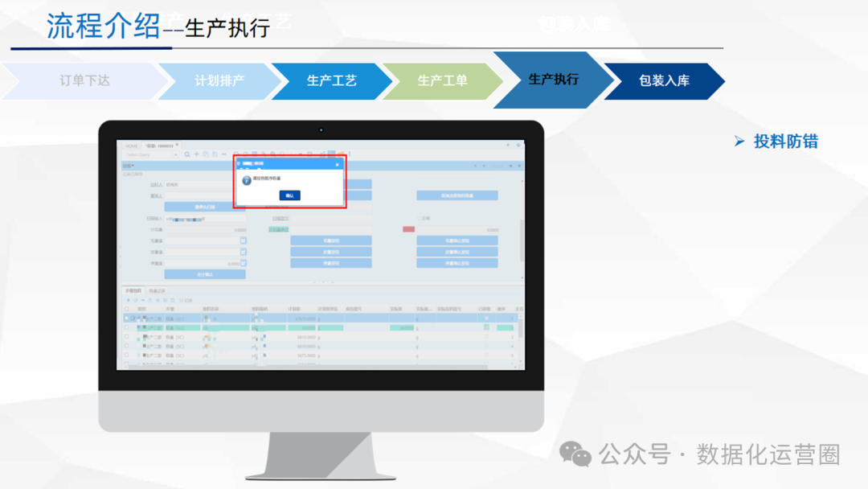
Task: Select the row checkbox for 34.0500 row
Action: click(x=126, y=327)
